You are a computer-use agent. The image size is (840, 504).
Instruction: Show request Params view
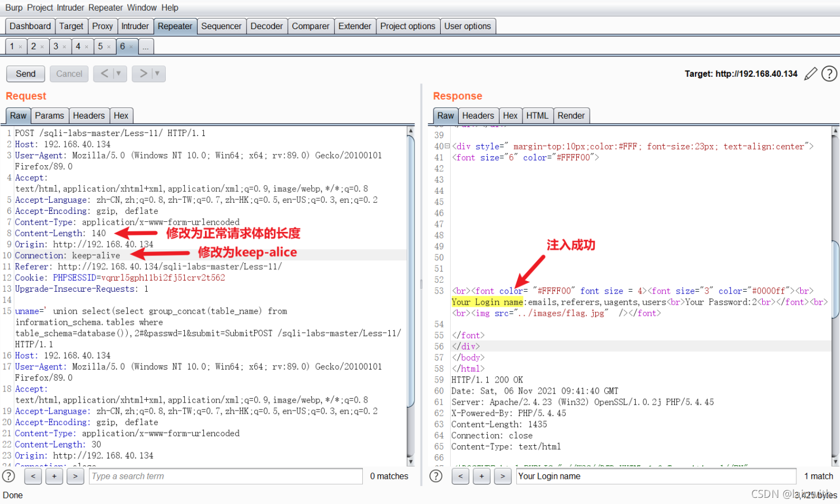pos(49,115)
